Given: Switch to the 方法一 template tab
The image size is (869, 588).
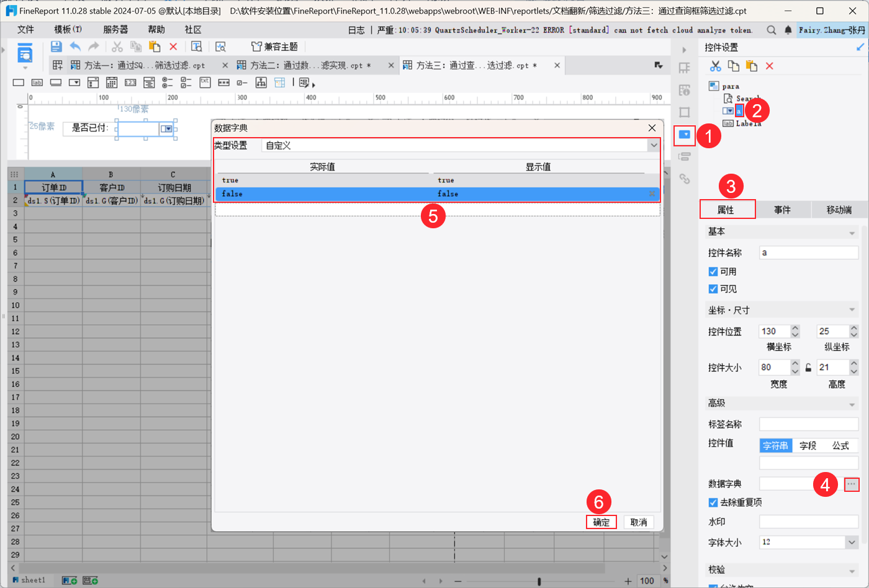Looking at the screenshot, I should 144,65.
